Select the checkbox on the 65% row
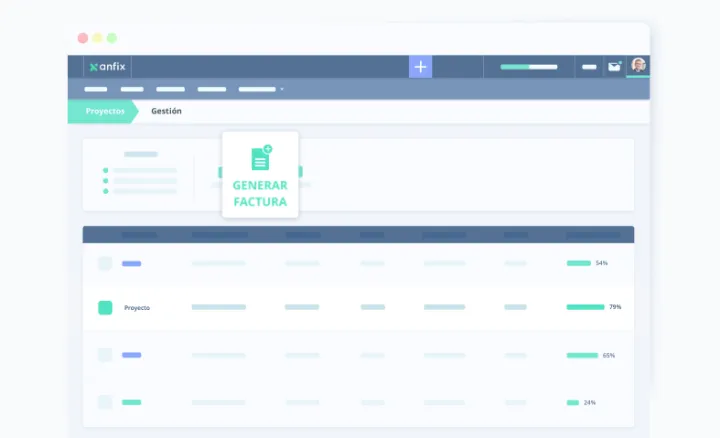The height and width of the screenshot is (438, 720). pyautogui.click(x=105, y=355)
